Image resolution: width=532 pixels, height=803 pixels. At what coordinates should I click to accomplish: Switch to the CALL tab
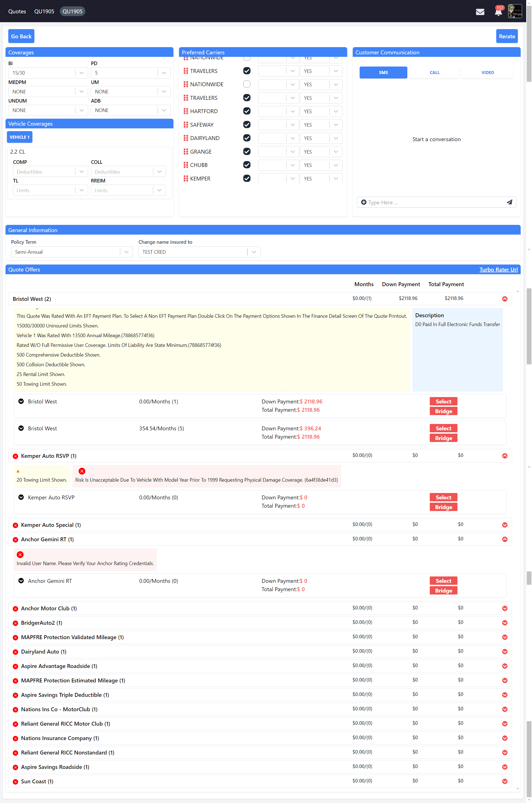[434, 72]
